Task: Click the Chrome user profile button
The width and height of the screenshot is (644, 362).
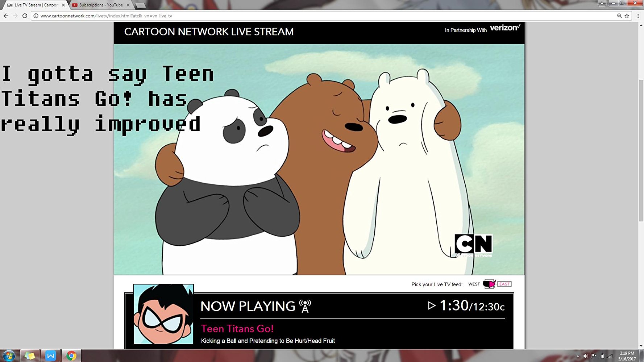Action: 602,3
